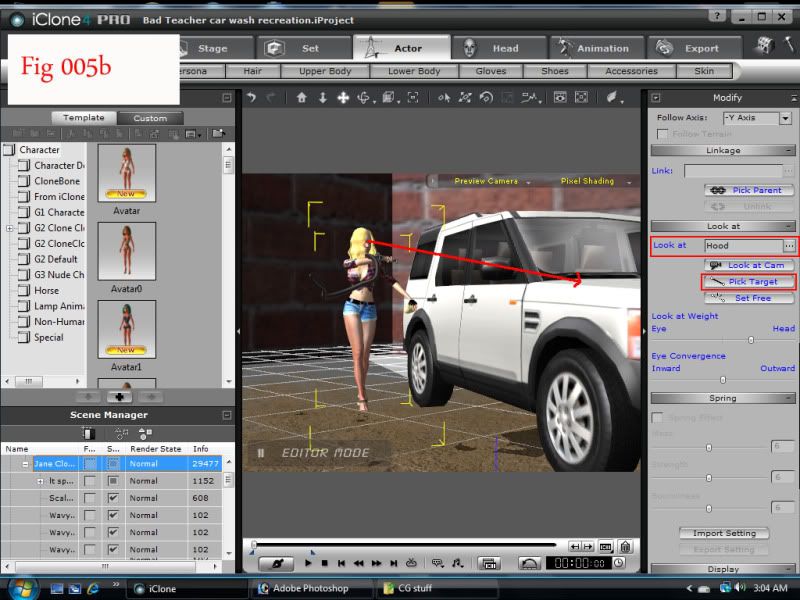Click the Undo arrow in viewport toolbar
This screenshot has width=800, height=600.
252,98
